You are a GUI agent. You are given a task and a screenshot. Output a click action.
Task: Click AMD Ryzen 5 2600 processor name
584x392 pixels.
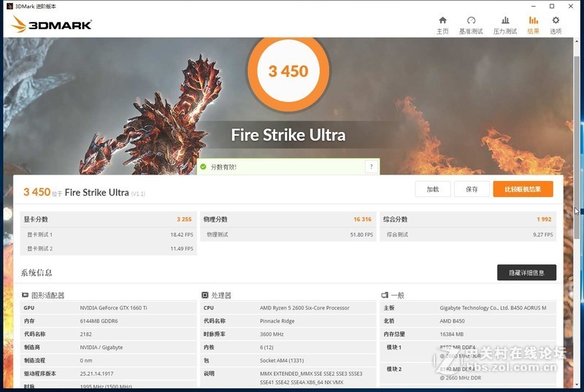tap(304, 308)
